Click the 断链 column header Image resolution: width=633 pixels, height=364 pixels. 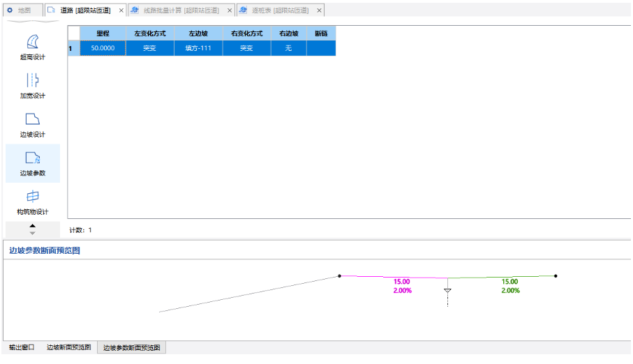click(x=321, y=33)
